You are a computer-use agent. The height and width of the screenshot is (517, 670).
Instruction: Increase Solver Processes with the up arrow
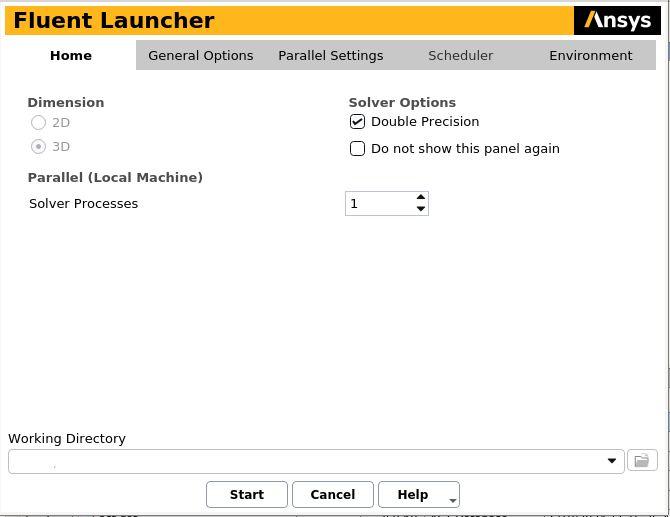421,197
